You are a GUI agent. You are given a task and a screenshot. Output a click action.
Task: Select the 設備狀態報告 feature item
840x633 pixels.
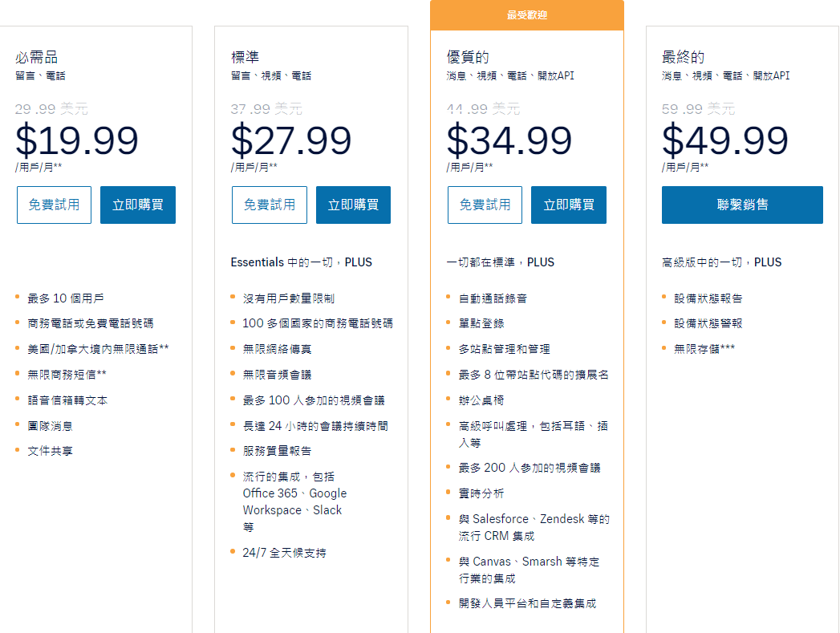point(708,298)
